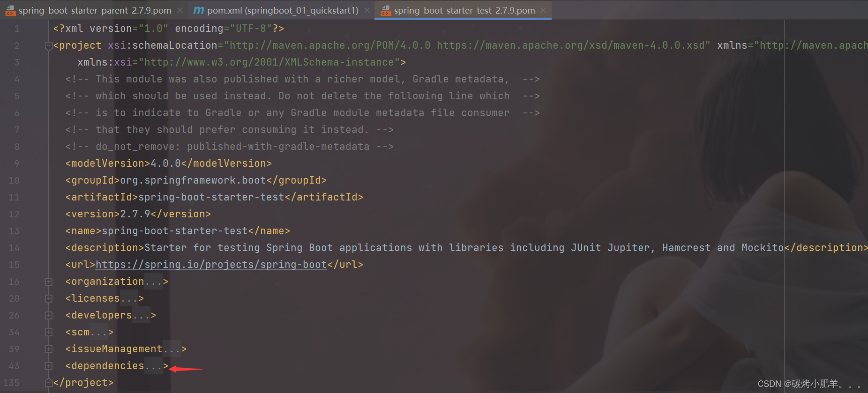The image size is (868, 393).
Task: Click the folded ellipsis after dependencies
Action: (x=153, y=366)
